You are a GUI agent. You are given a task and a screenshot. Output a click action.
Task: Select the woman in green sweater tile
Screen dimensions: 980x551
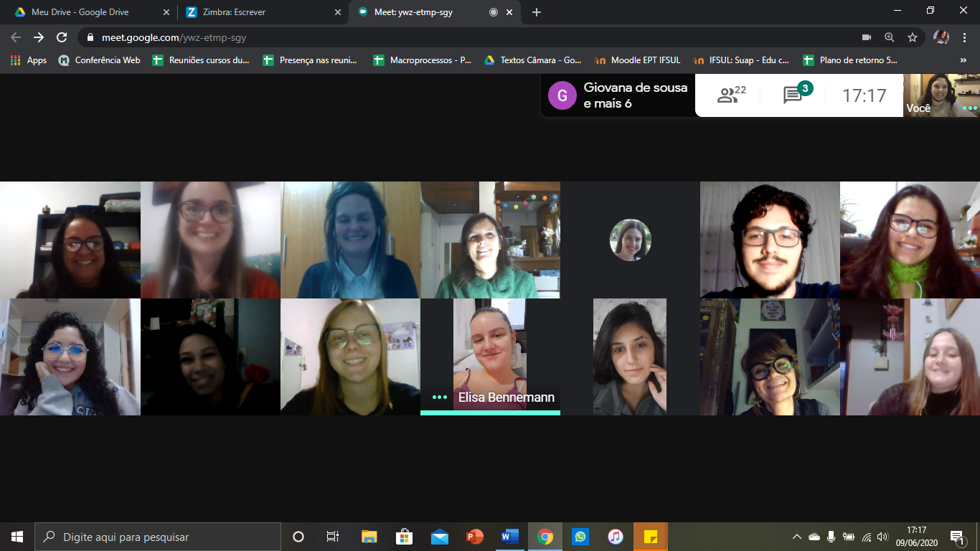click(x=490, y=240)
